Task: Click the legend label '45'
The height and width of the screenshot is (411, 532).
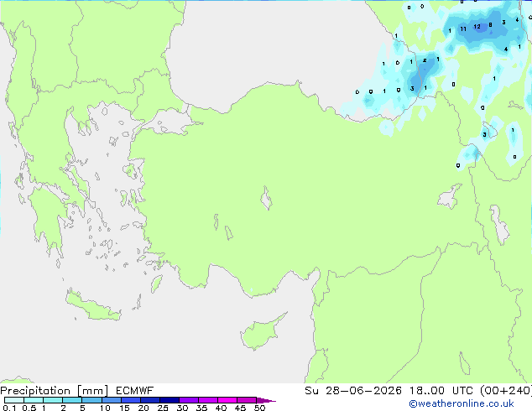Action: 240,408
